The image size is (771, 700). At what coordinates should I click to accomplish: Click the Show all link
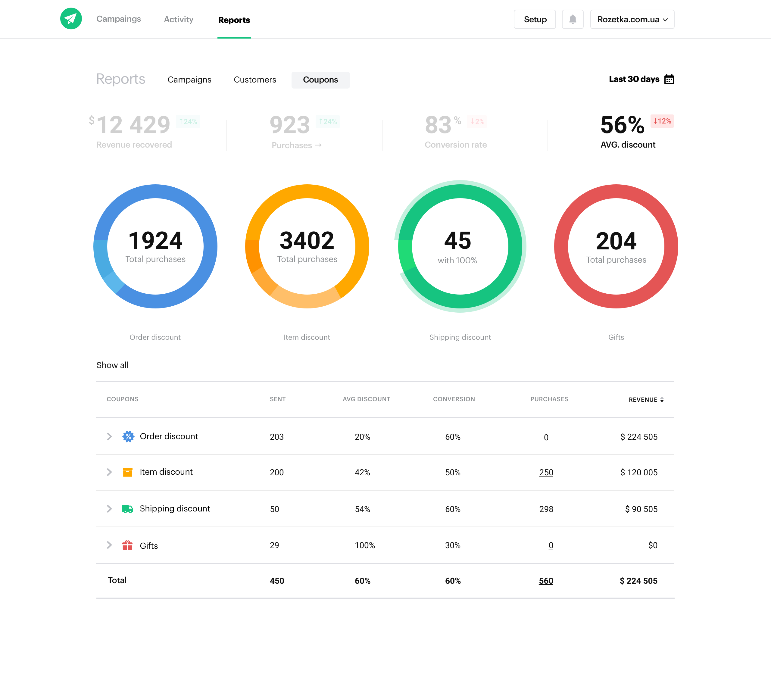coord(112,365)
